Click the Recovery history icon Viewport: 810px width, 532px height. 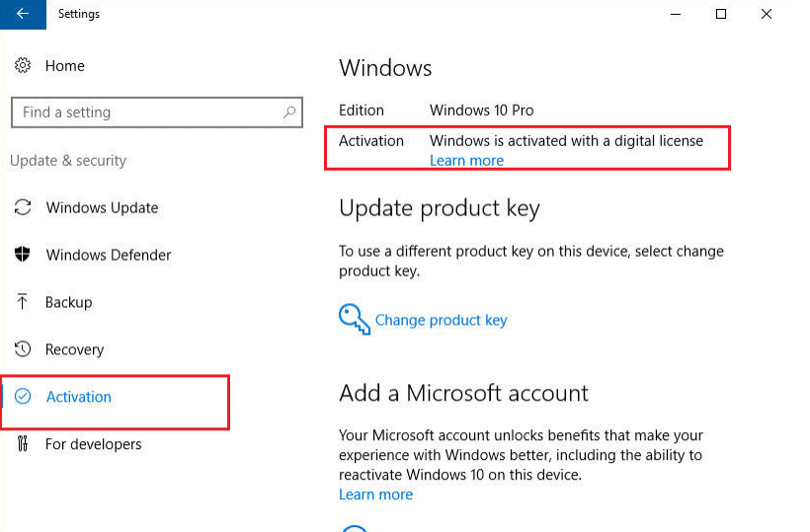[23, 349]
